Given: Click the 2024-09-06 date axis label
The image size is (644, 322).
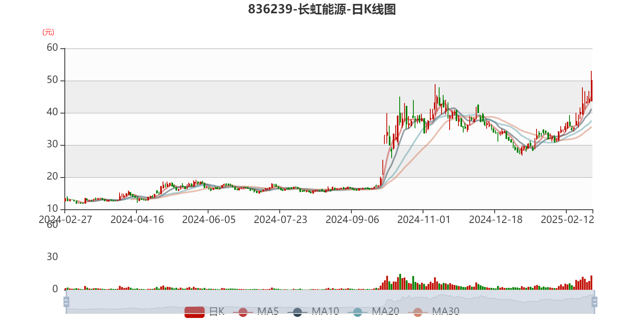Looking at the screenshot, I should pos(352,220).
